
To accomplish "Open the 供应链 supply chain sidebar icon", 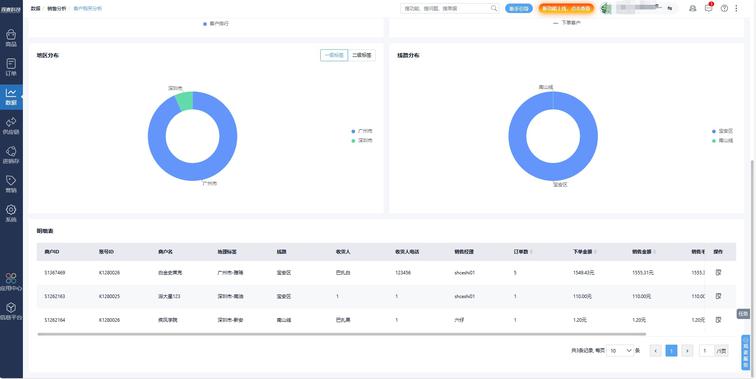I will click(x=11, y=125).
